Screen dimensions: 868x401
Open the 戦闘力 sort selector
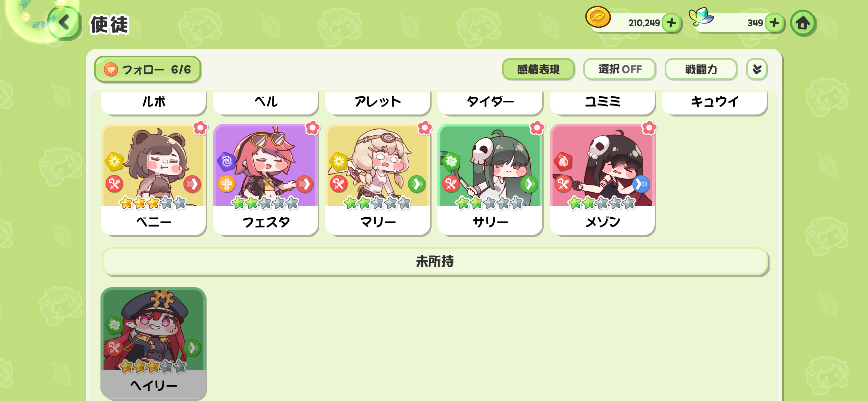coord(701,69)
